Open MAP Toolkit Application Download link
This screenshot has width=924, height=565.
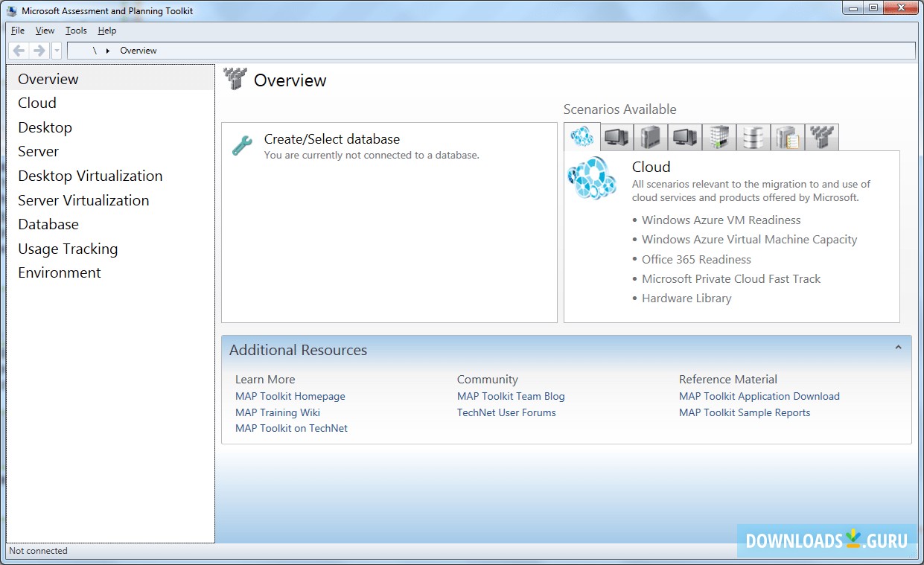click(x=759, y=396)
